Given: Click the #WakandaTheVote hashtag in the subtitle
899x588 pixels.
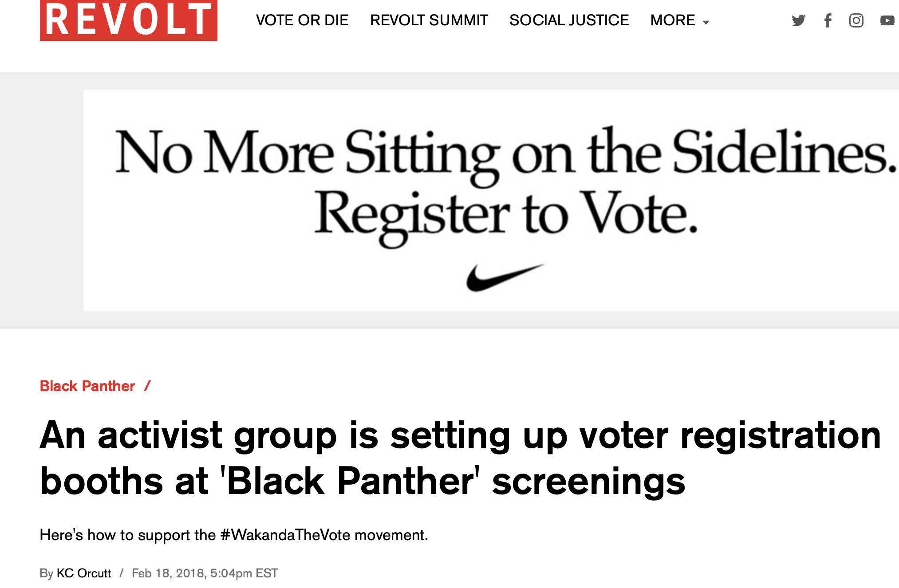Looking at the screenshot, I should [285, 535].
